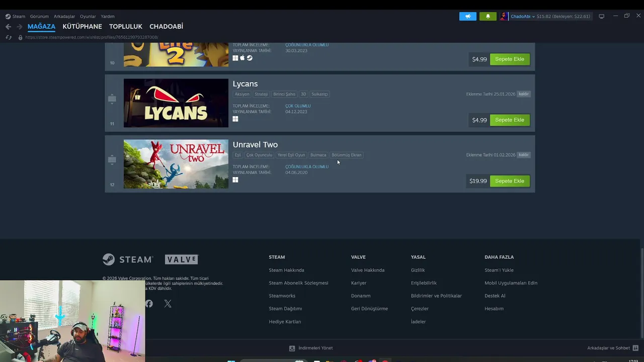
Task: Switch to the CHADOABİ tab
Action: [x=166, y=26]
